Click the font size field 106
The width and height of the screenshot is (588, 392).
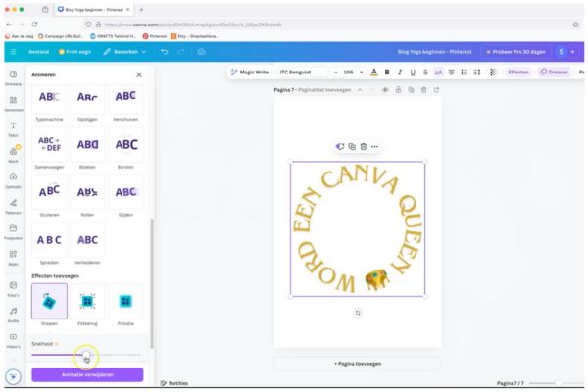[348, 72]
